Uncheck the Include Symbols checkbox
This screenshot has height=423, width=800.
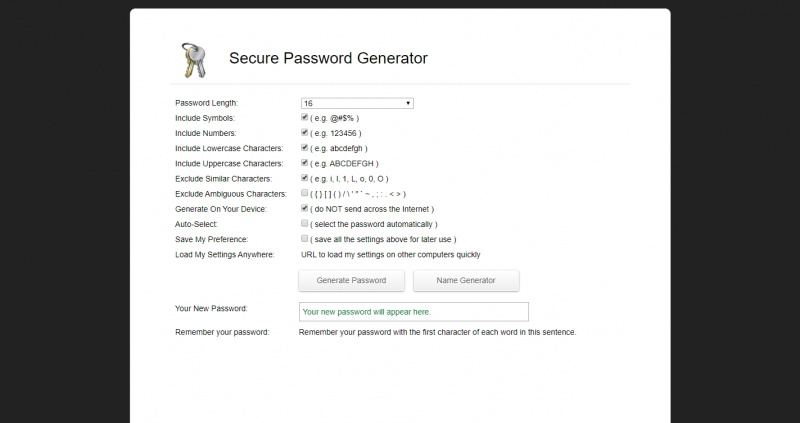(x=304, y=118)
